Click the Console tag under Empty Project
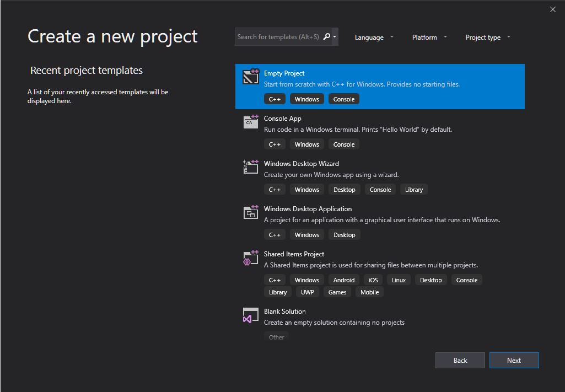Image resolution: width=565 pixels, height=392 pixels. (344, 99)
